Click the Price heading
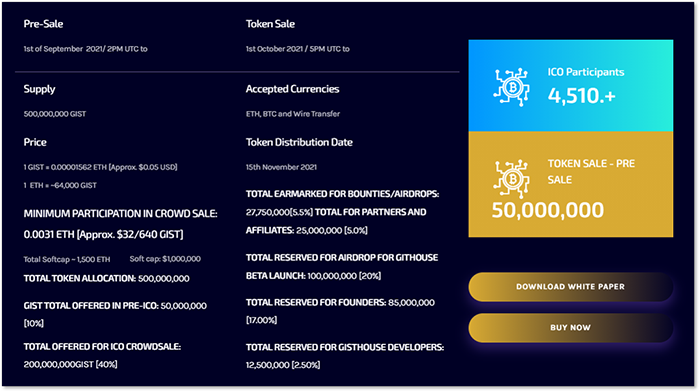 click(35, 142)
